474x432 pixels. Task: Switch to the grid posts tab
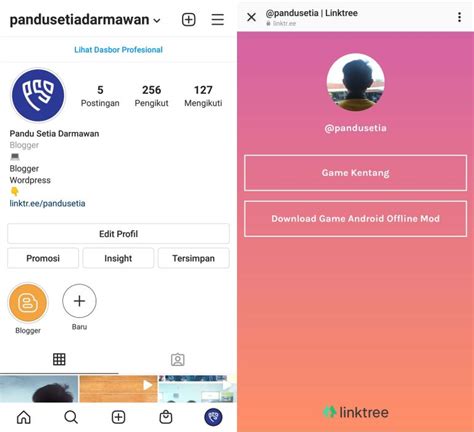pyautogui.click(x=59, y=359)
